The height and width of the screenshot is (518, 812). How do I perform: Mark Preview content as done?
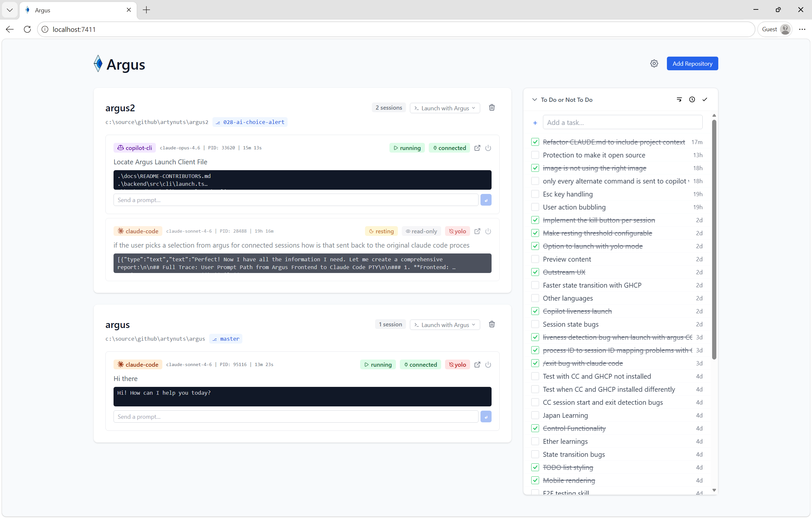(535, 259)
